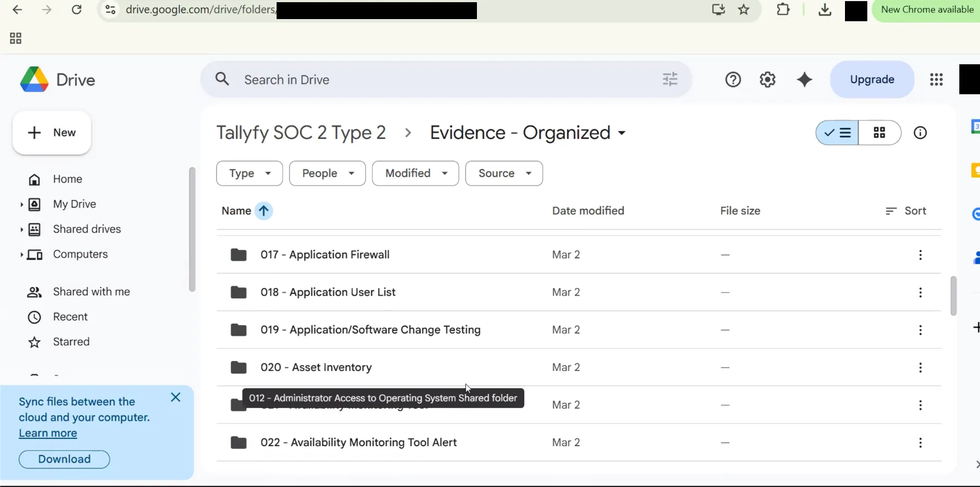Screen dimensions: 980x487
Task: Close the sync files banner
Action: (175, 397)
